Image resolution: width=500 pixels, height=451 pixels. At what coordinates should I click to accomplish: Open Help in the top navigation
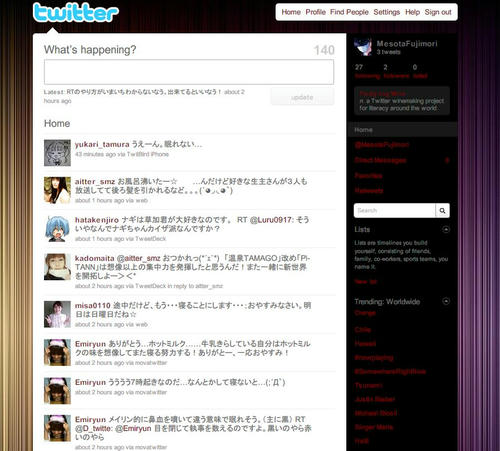click(412, 12)
